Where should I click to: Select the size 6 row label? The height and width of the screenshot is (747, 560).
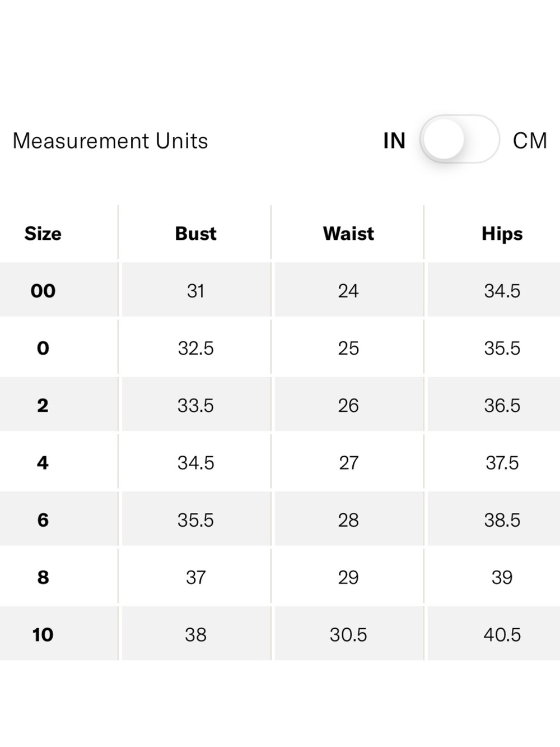pos(43,520)
